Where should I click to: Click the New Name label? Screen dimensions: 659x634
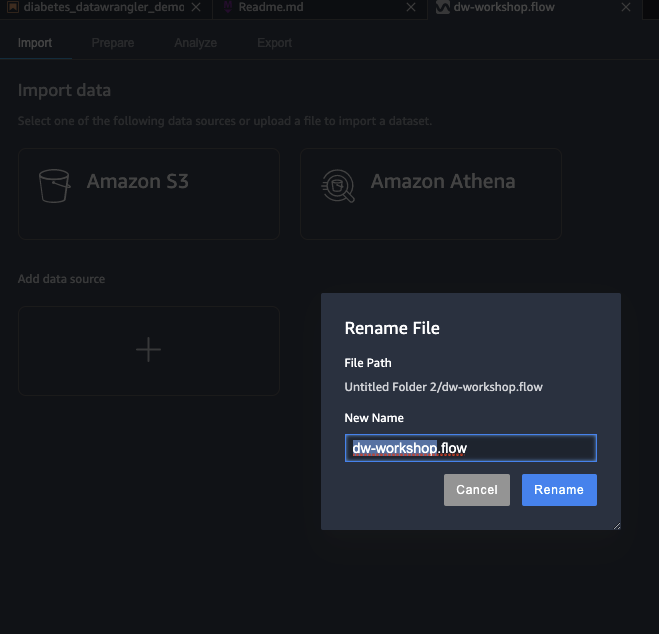(374, 418)
